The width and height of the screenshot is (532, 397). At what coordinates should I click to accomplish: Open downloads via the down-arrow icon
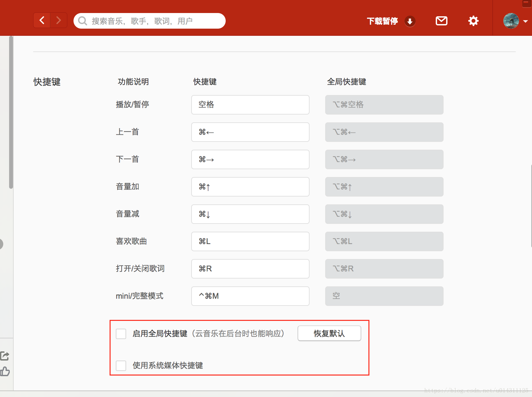(410, 21)
